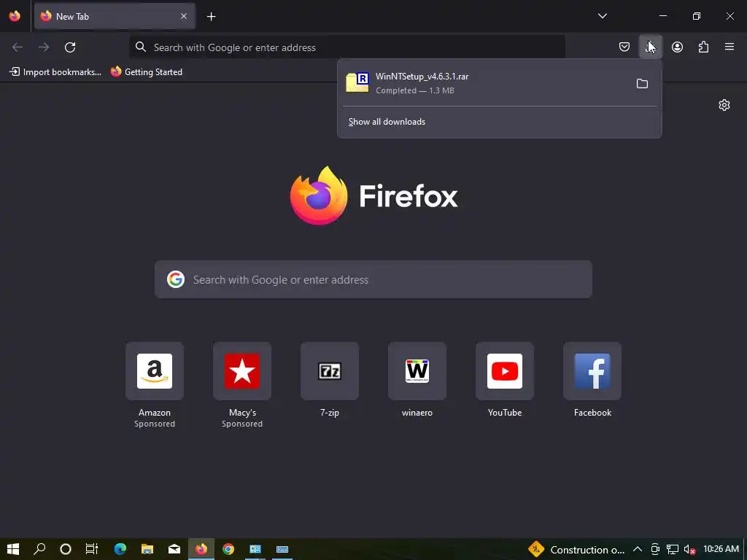Open Meet Now camera tray icon
Viewport: 747px width, 560px height.
(655, 550)
